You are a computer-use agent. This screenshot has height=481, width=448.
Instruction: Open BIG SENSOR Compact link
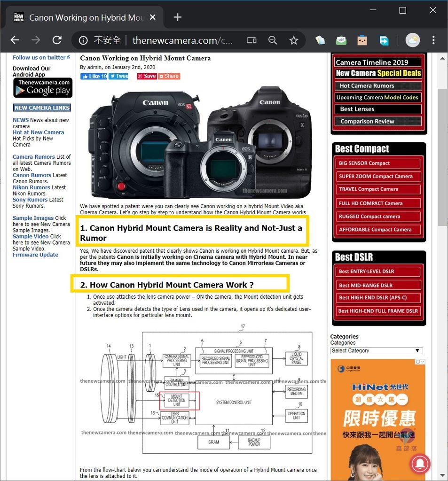click(377, 163)
